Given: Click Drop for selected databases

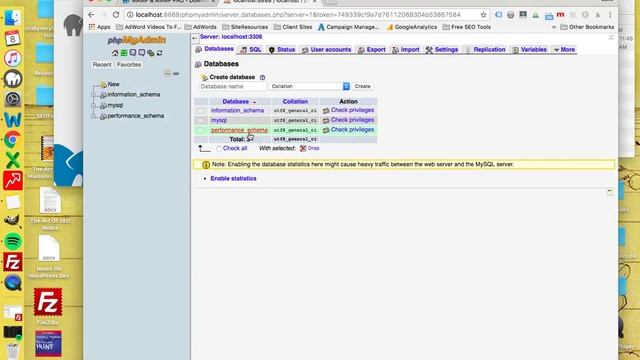Looking at the screenshot, I should (310, 149).
